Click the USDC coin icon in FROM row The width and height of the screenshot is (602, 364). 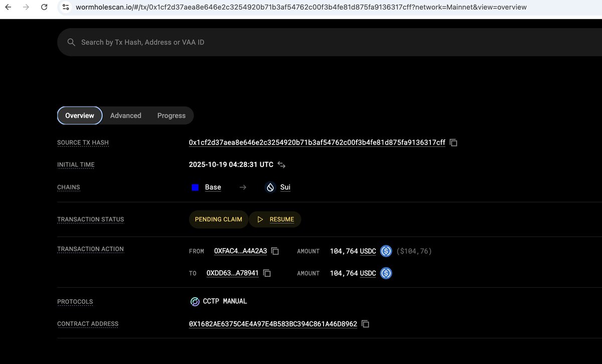[x=386, y=251]
